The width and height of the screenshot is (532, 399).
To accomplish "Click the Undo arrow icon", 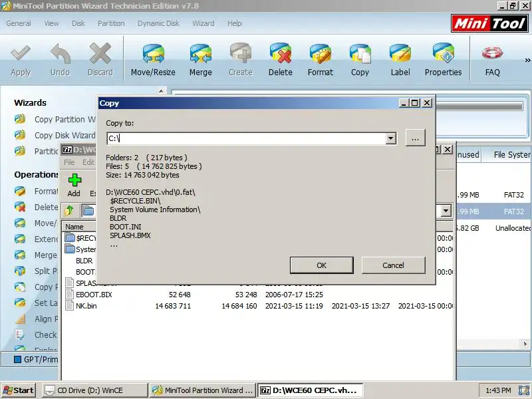I will pos(60,54).
